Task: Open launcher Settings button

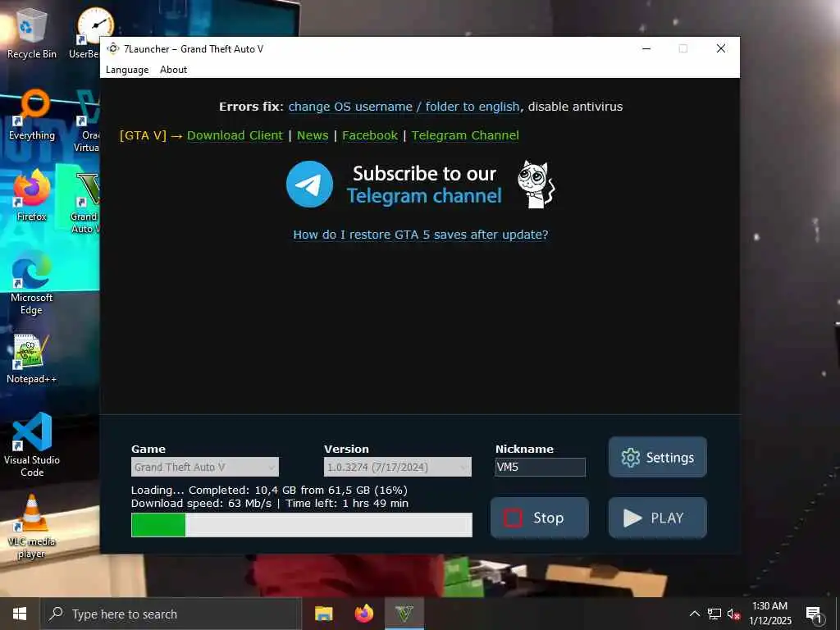Action: (x=657, y=457)
